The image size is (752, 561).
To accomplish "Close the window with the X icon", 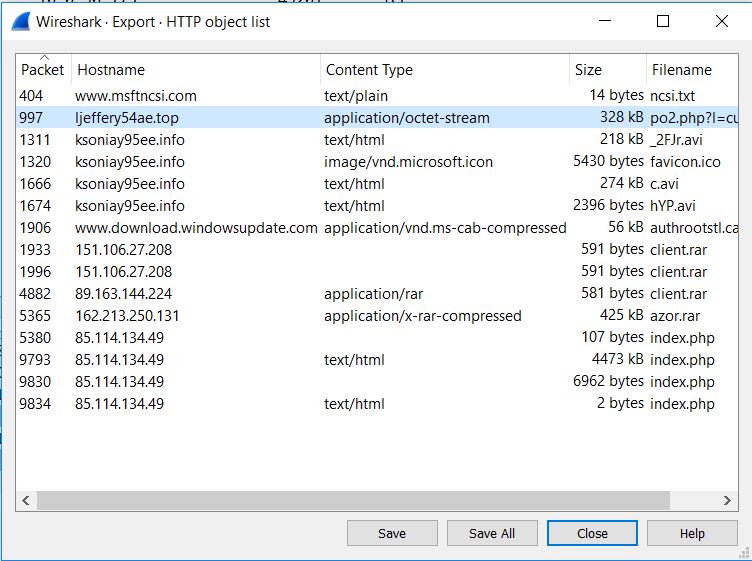I will (x=722, y=21).
